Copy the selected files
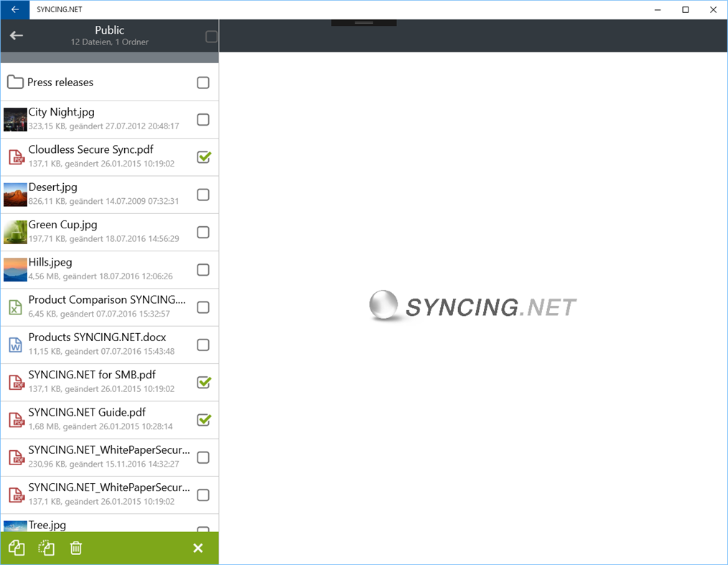The image size is (728, 565). pos(15,548)
